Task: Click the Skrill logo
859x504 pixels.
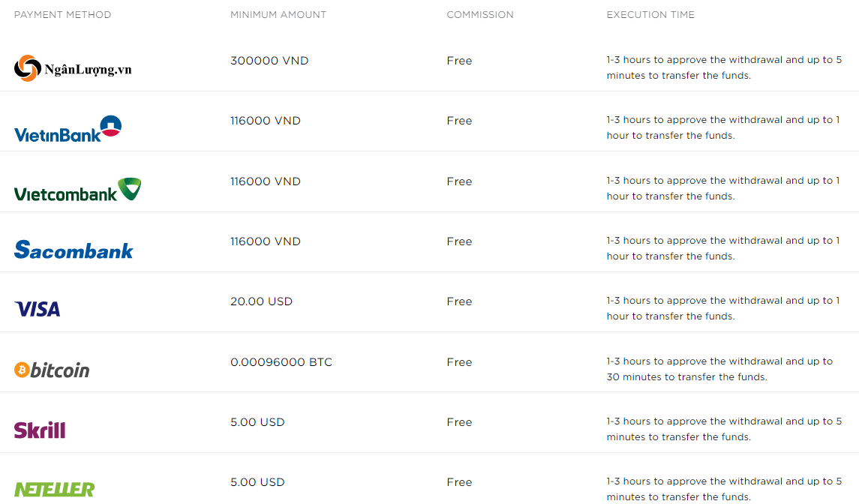Action: 40,430
